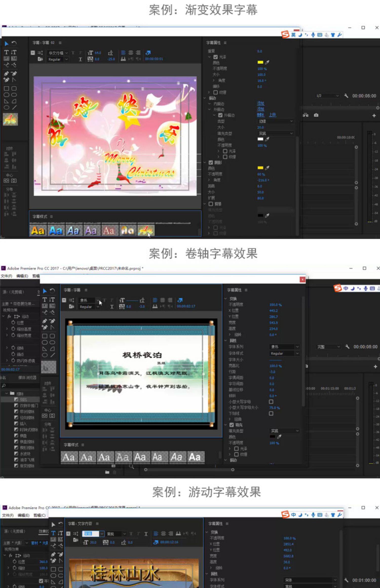Switch to 媒体浏览器 tab, 卷轴字幕效果 screenshot
The width and height of the screenshot is (380, 588).
point(27,378)
